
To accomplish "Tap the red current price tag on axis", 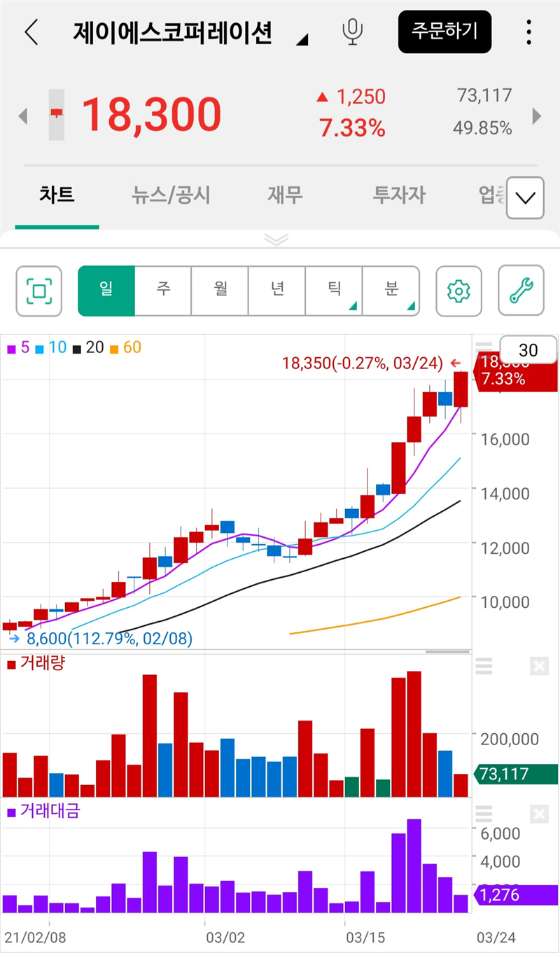I will point(516,371).
